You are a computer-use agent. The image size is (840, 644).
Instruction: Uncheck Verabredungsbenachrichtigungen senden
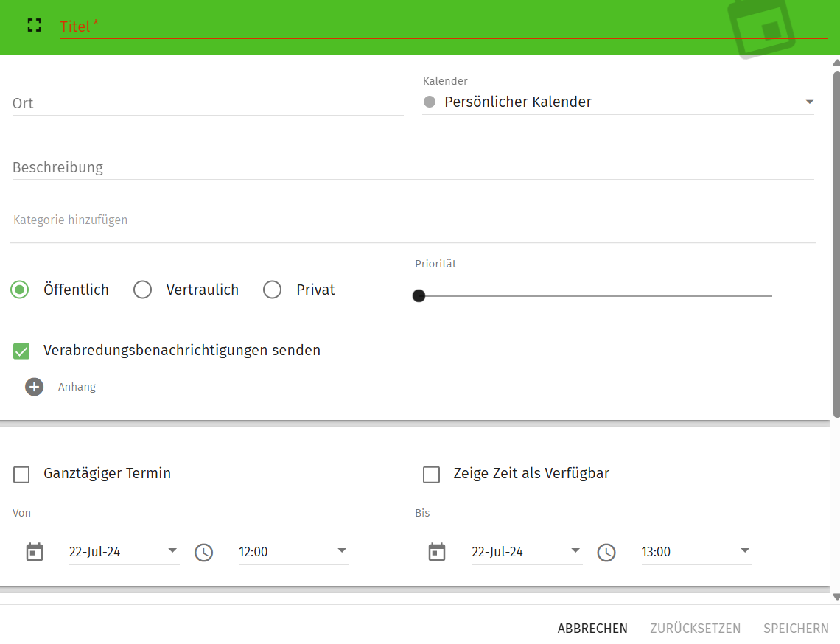(21, 351)
